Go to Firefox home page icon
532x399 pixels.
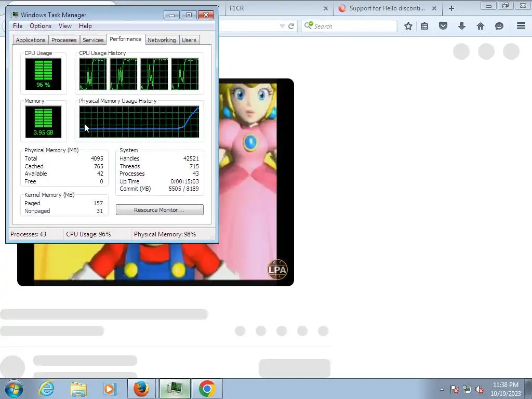pyautogui.click(x=481, y=26)
